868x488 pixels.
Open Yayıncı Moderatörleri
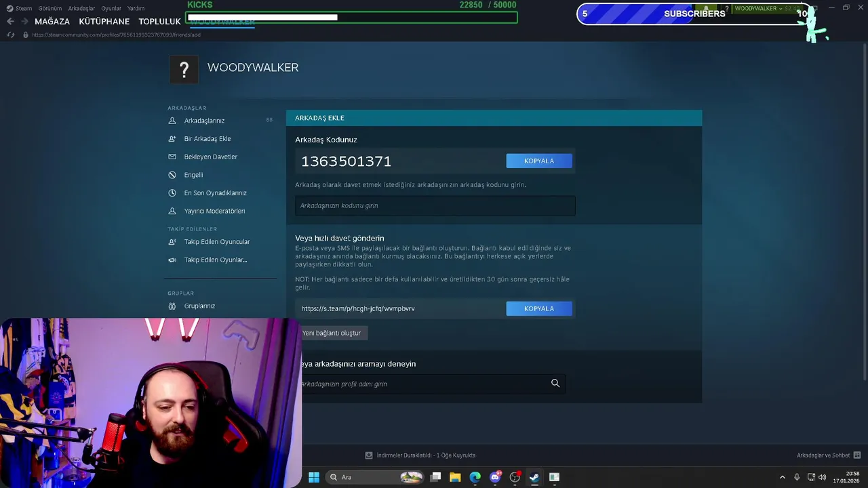tap(214, 211)
